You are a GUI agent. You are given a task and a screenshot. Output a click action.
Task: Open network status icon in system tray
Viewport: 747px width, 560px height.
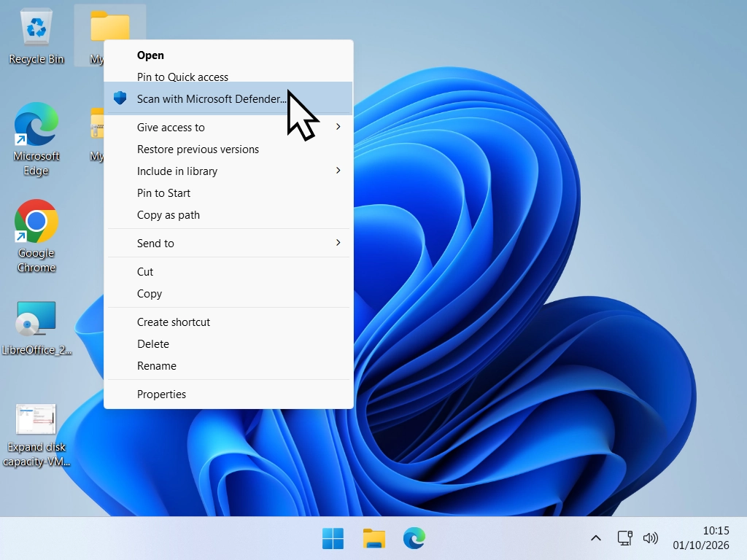[x=624, y=539]
